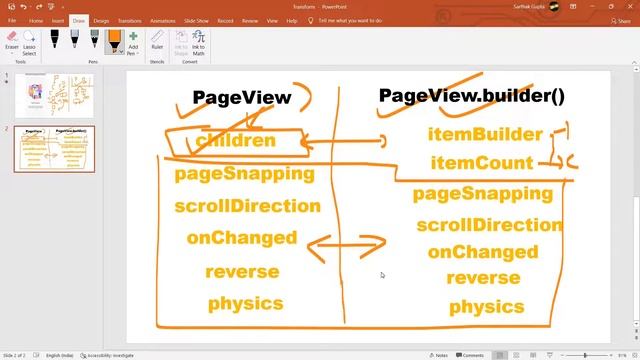Open the Transitions tab
The height and width of the screenshot is (360, 640).
coord(129,20)
